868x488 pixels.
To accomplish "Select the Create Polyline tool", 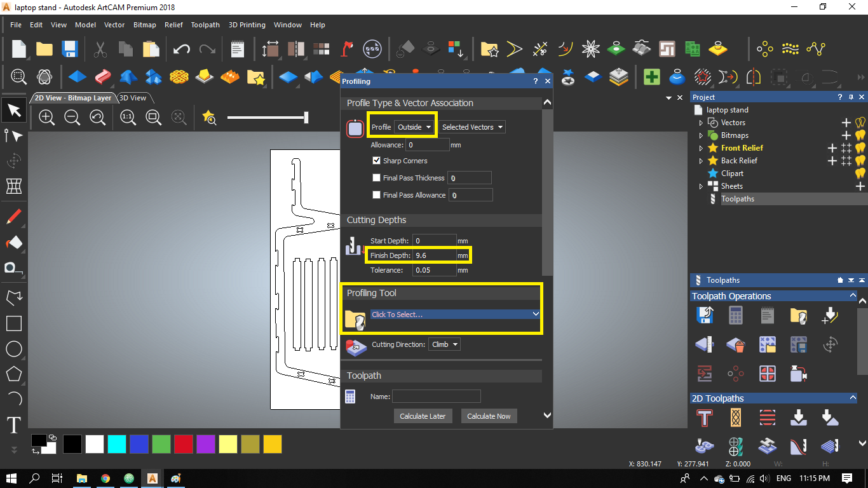I will point(13,297).
